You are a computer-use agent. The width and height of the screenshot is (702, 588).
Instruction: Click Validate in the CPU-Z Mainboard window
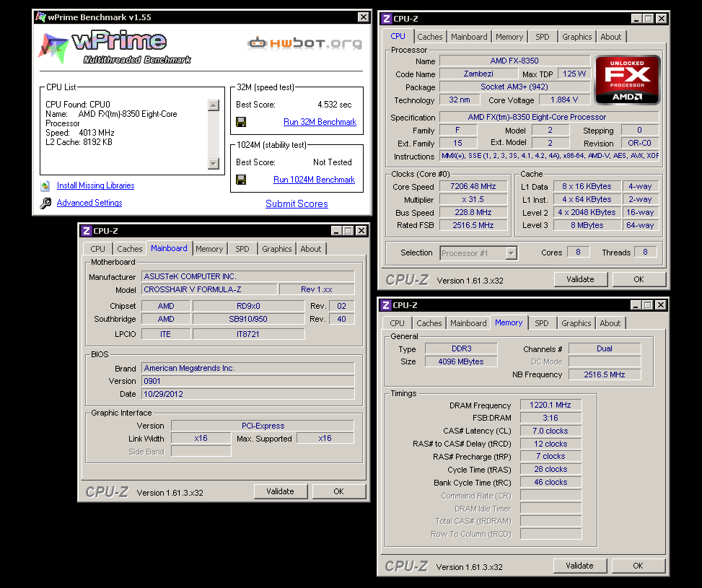click(281, 492)
